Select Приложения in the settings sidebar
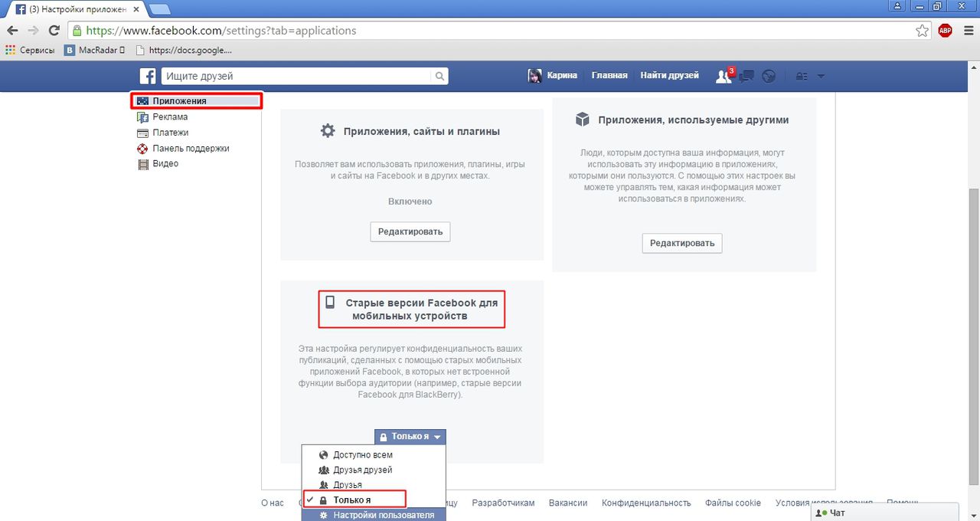The width and height of the screenshot is (980, 521). (x=197, y=101)
